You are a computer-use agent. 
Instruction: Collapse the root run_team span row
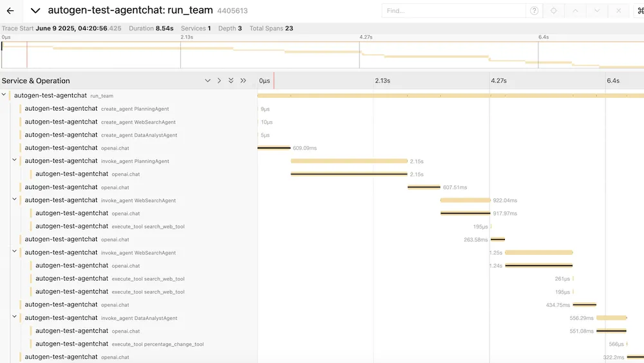point(4,95)
